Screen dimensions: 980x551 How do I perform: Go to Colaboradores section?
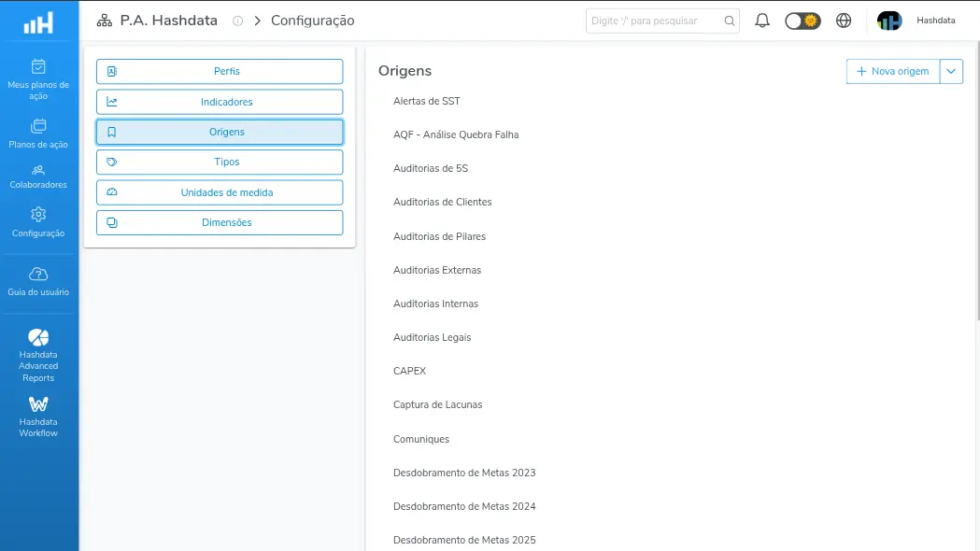[38, 177]
